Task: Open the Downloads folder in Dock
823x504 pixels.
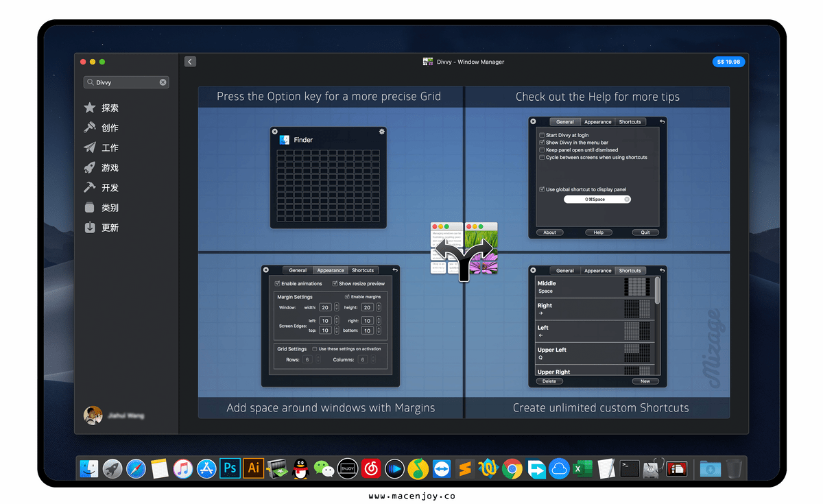Action: coord(709,468)
